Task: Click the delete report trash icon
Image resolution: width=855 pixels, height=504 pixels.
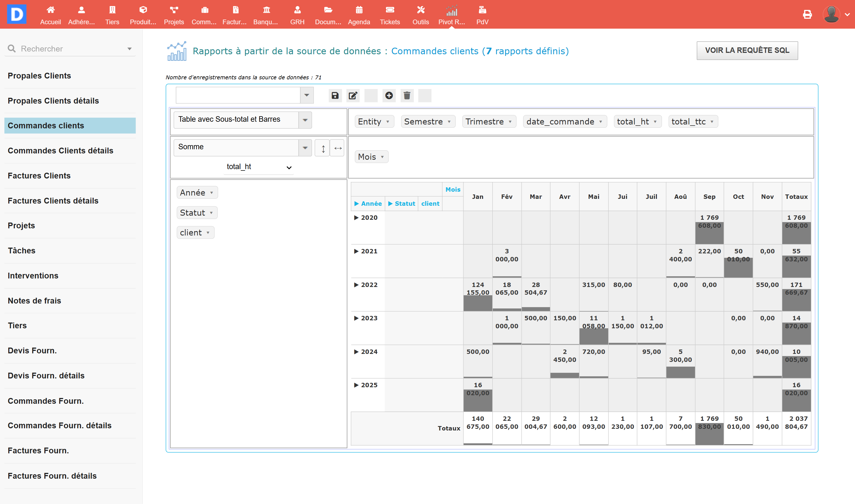Action: [407, 96]
